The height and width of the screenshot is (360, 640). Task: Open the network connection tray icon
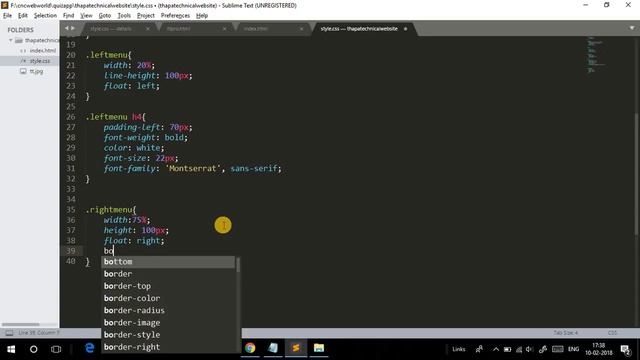pyautogui.click(x=519, y=349)
